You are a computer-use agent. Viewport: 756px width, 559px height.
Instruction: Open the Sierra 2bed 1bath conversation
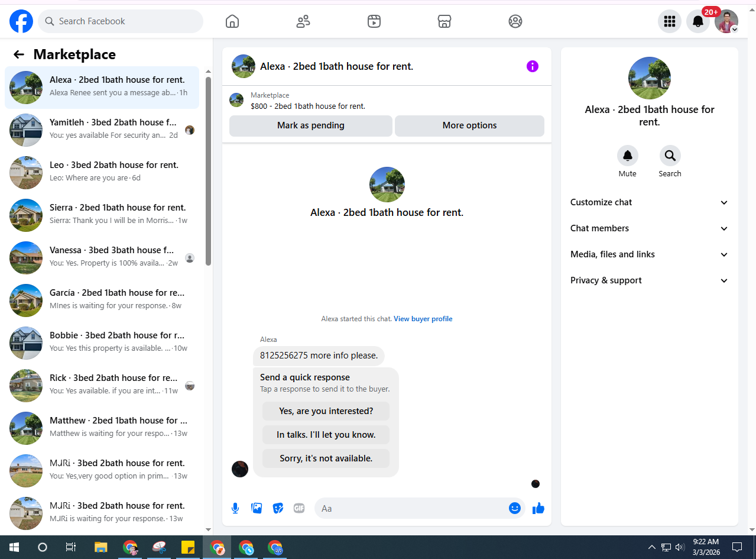point(102,215)
